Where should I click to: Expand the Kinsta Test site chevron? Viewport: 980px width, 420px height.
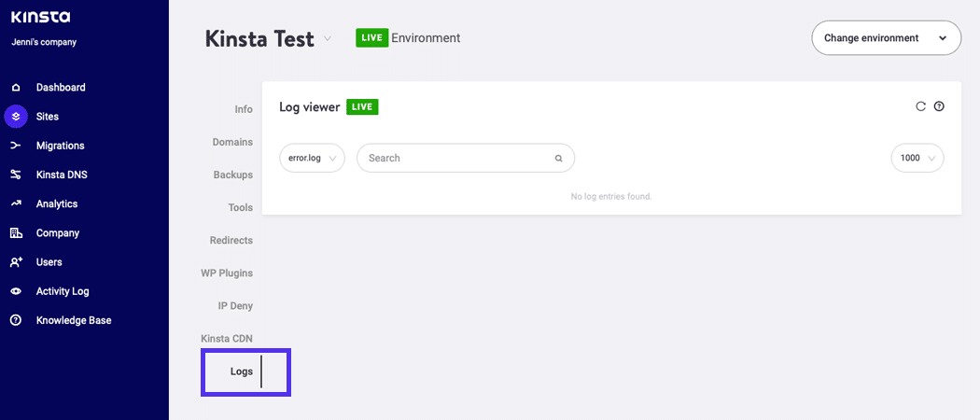point(328,39)
